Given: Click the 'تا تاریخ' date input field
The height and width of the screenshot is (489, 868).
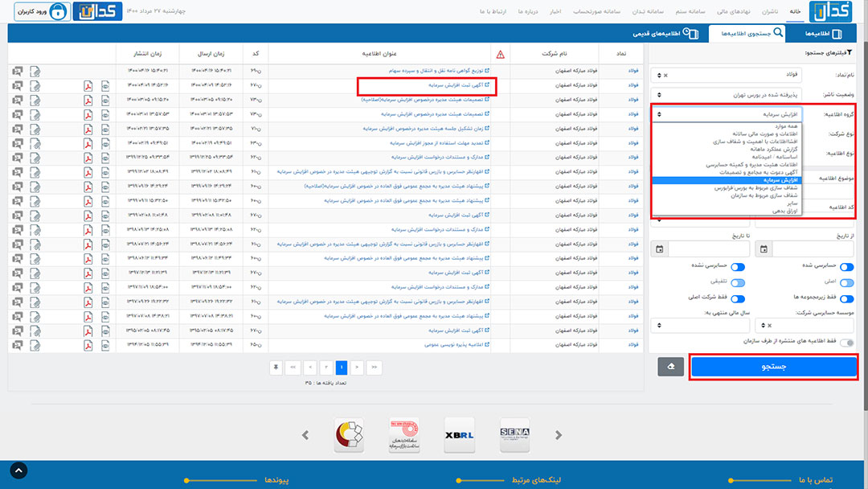Looking at the screenshot, I should 709,249.
